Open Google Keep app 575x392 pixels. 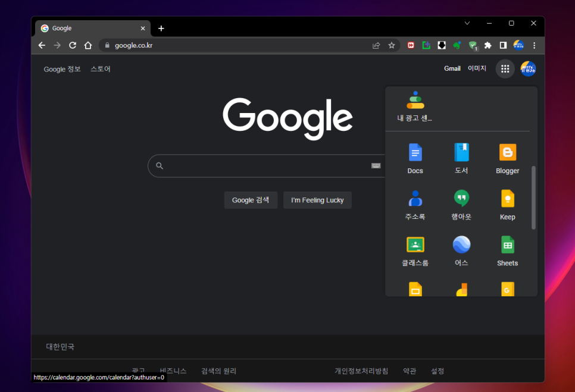(x=508, y=205)
